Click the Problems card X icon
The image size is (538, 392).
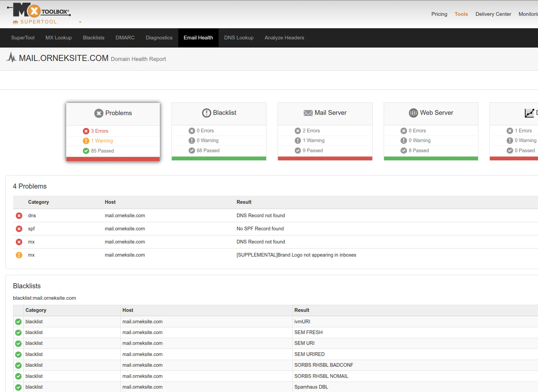point(99,113)
